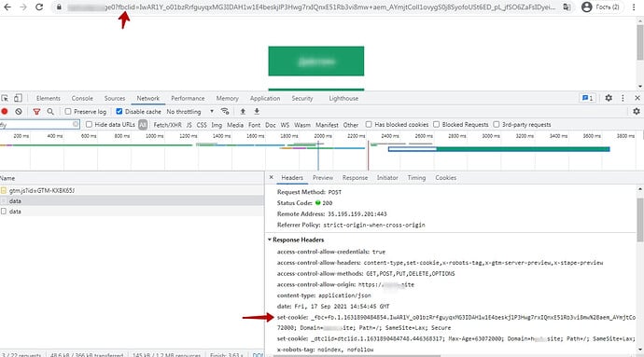Screen dimensions: 644x357
Task: Uncheck Disable cache
Action: pyautogui.click(x=119, y=112)
